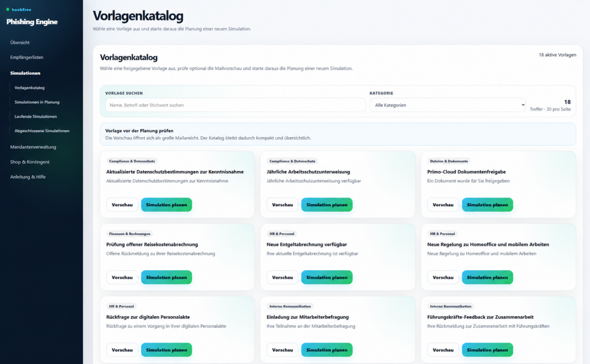Open Simulationen in Planung submenu entry
The height and width of the screenshot is (364, 590).
(x=37, y=102)
